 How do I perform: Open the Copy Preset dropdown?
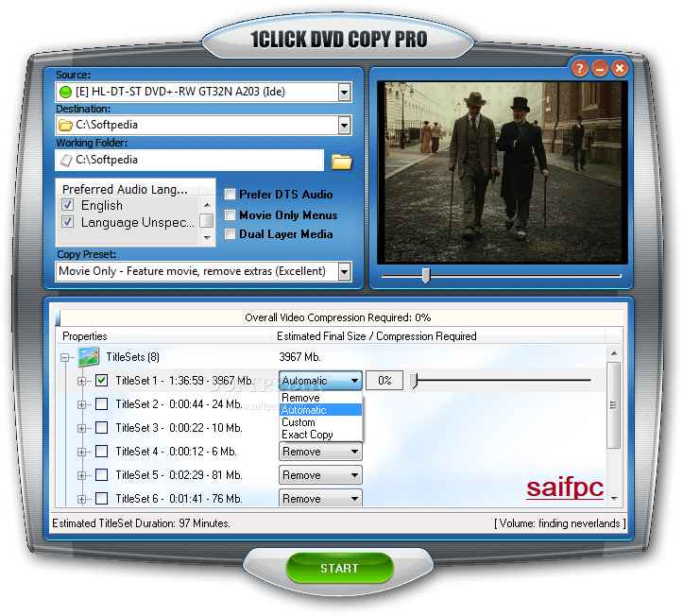[344, 271]
